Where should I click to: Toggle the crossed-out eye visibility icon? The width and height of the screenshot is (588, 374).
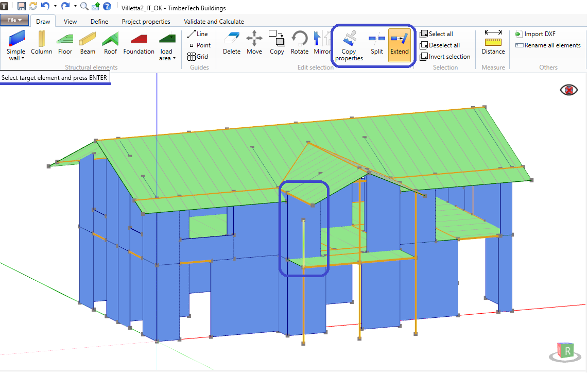(x=568, y=90)
